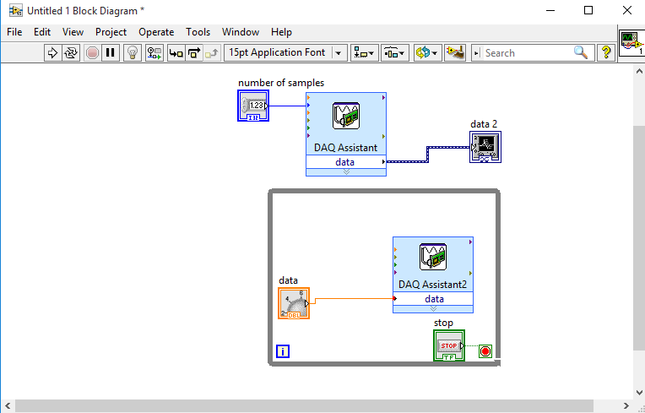Viewport: 645px width, 413px height.
Task: Click the Untitled 1 Block Diagram title icon
Action: coord(16,11)
